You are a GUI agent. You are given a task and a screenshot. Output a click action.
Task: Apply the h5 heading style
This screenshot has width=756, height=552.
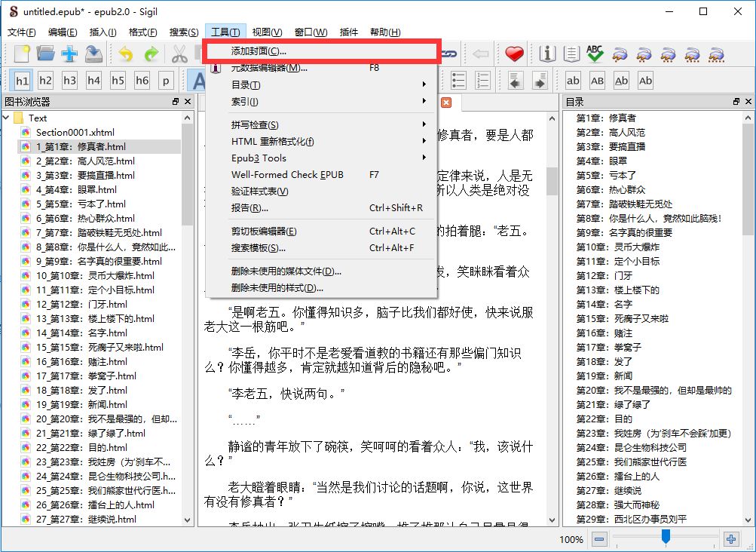coord(118,81)
